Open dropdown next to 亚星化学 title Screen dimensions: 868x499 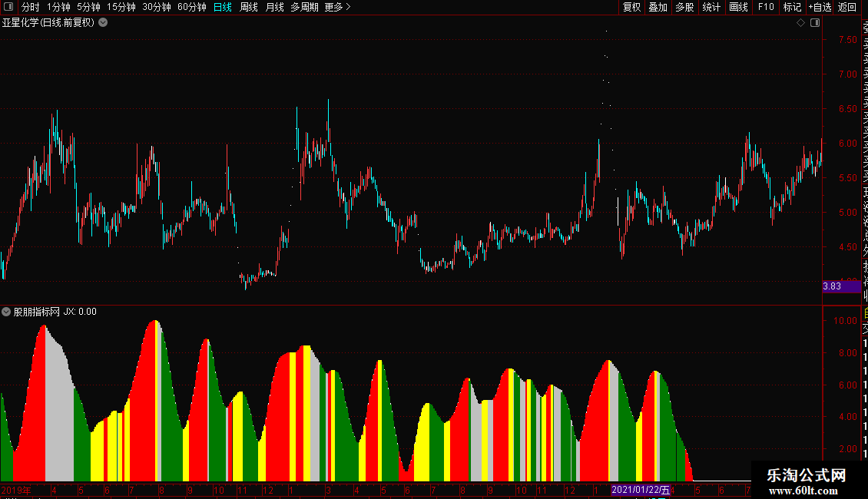pyautogui.click(x=103, y=23)
